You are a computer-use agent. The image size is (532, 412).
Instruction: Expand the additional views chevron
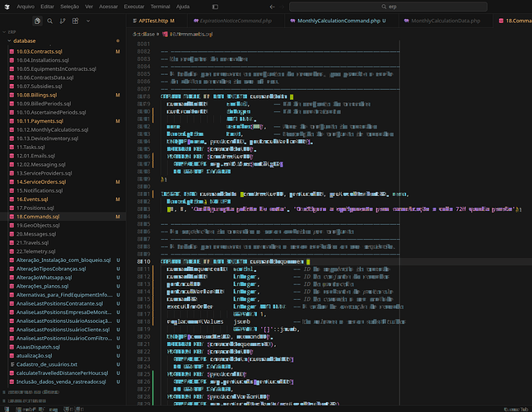tap(88, 21)
